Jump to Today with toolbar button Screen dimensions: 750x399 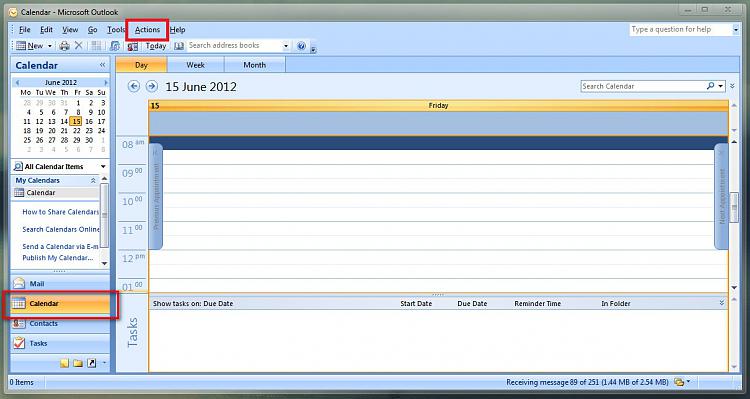coord(156,46)
